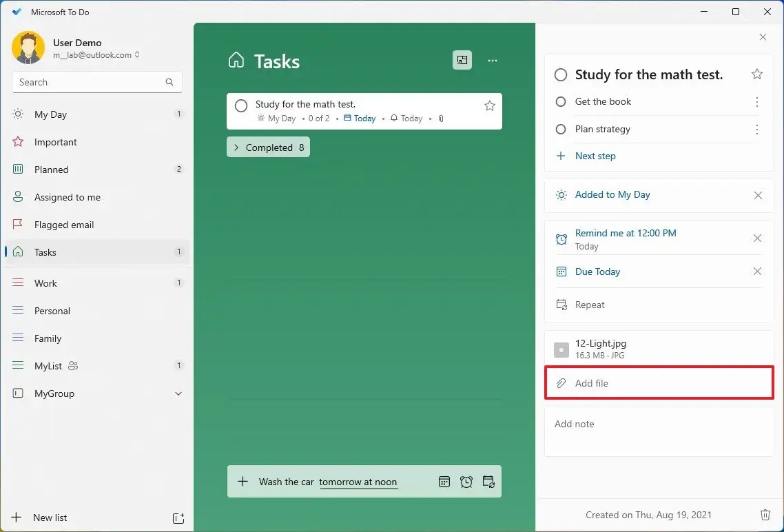Click the repeat icon in task input bar

click(489, 482)
